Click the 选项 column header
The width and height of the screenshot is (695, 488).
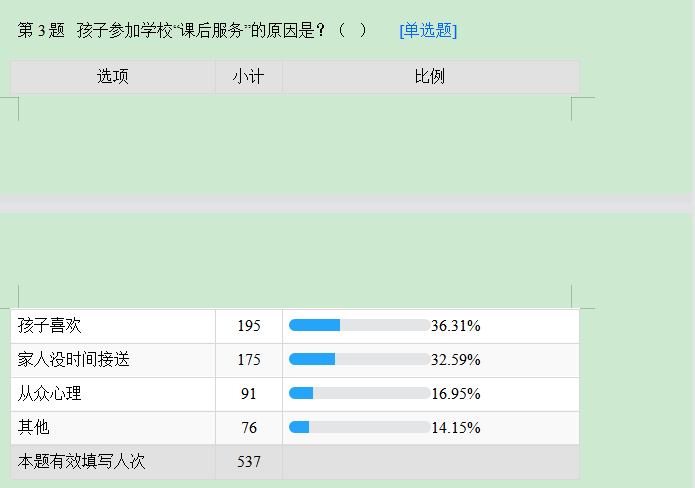click(x=113, y=77)
